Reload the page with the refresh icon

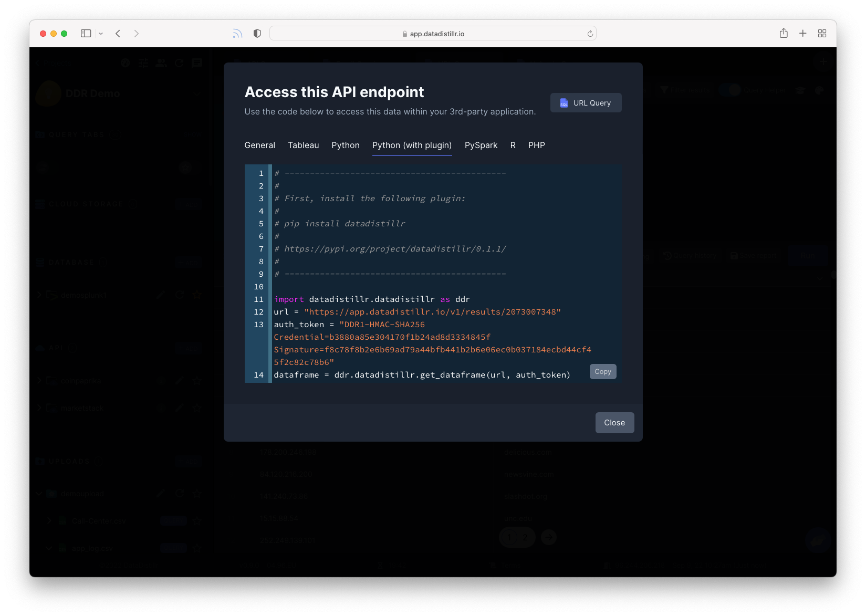click(x=590, y=34)
